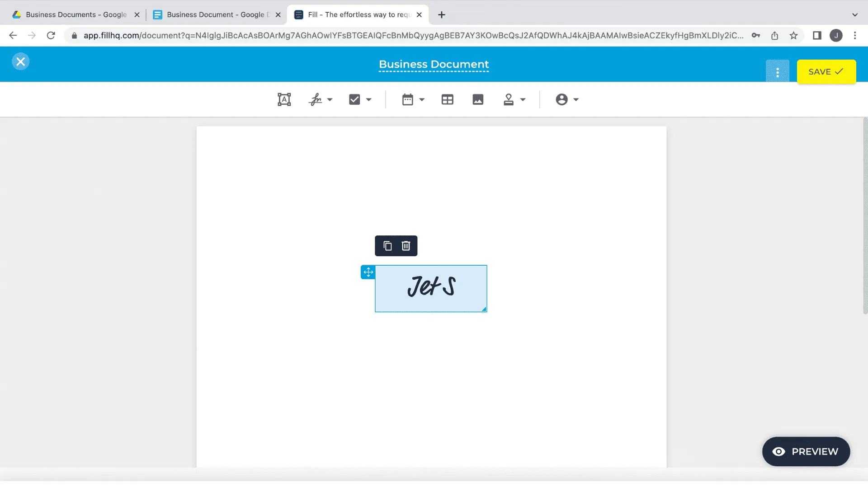Image resolution: width=868 pixels, height=488 pixels.
Task: Select the text field tool
Action: point(284,99)
